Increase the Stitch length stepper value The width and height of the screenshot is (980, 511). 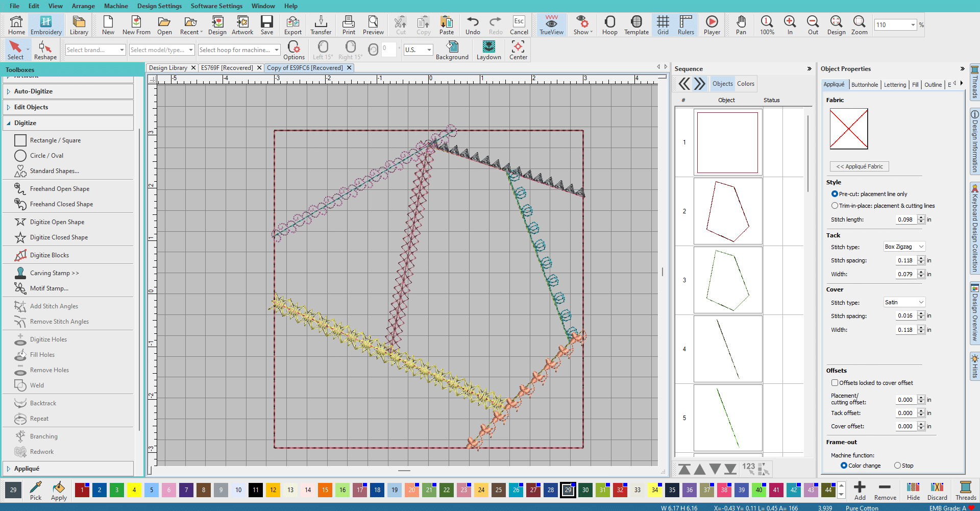tap(921, 217)
